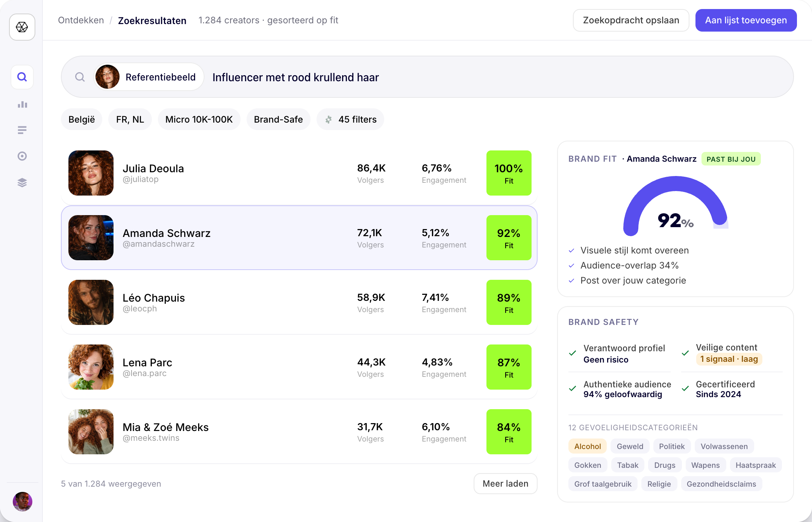Screen dimensions: 812x522
Task: Click the Gokken sensitivity tag
Action: pos(588,465)
